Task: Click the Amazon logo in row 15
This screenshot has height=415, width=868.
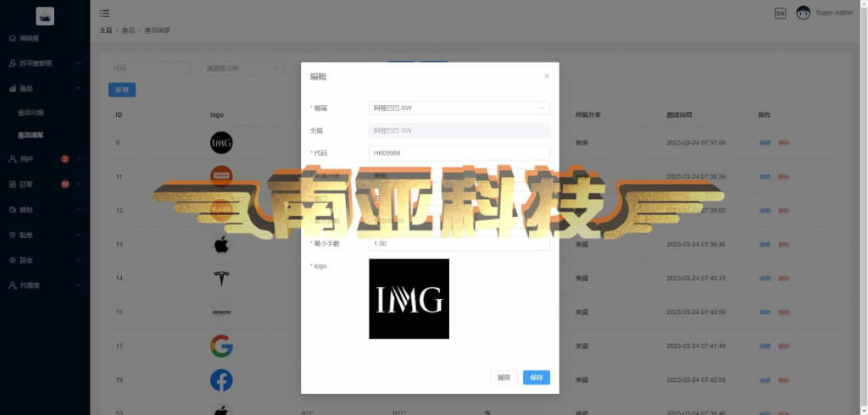Action: 221,312
